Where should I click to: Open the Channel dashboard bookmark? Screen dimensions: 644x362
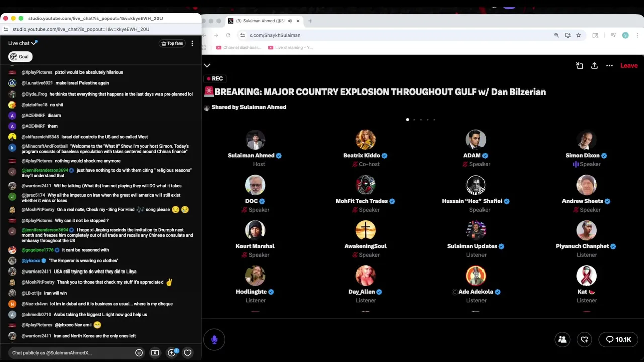[x=238, y=48]
